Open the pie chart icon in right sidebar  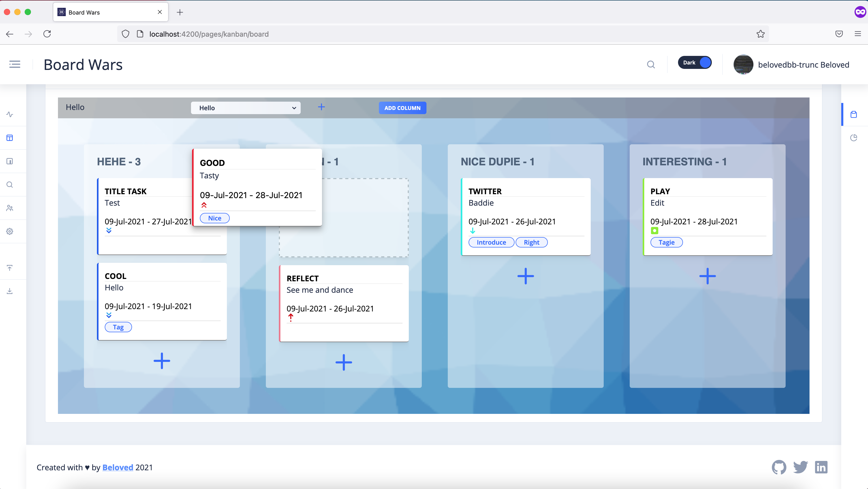(x=853, y=138)
